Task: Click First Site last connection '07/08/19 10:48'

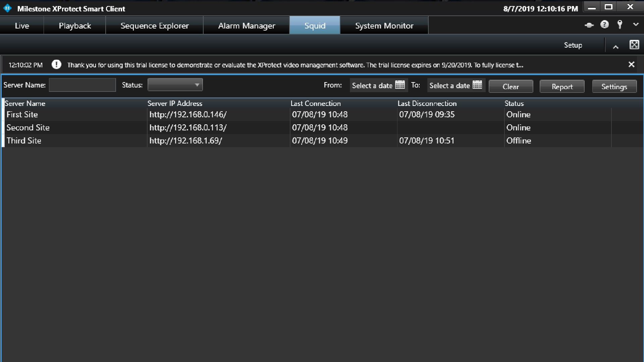Action: [x=320, y=114]
